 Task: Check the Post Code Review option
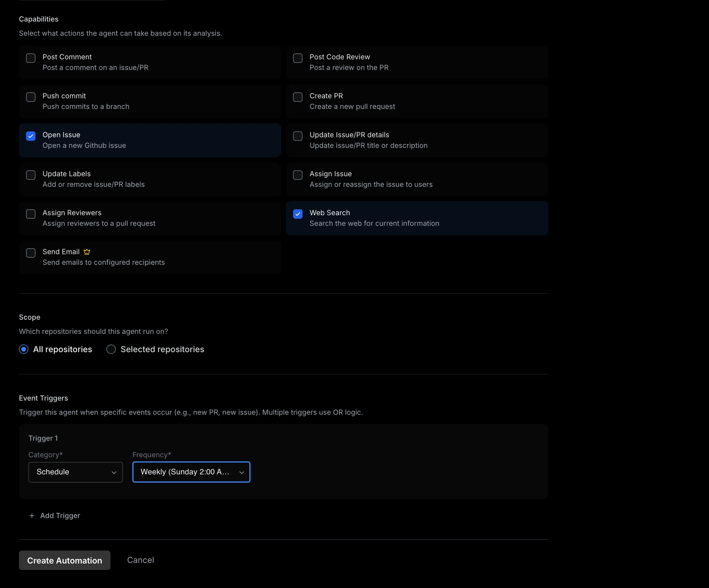pos(298,58)
